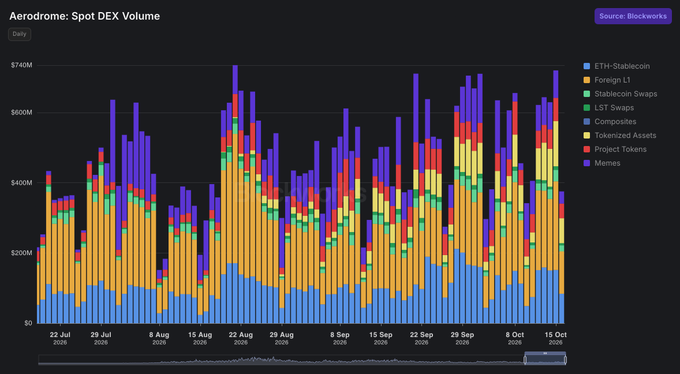680x374 pixels.
Task: Click the $600M y-axis label
Action: [x=22, y=112]
